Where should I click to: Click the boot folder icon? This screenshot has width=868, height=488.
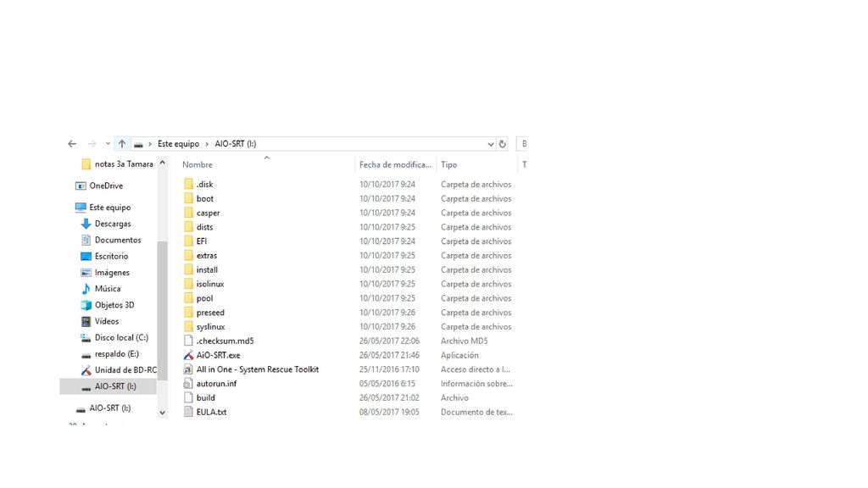pos(189,198)
